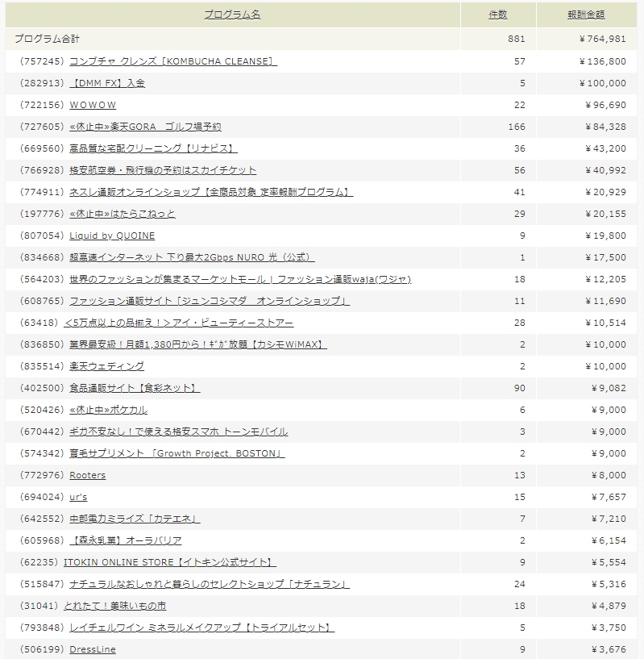Open アイ・ビューティーストアー program link
The image size is (644, 659).
[x=179, y=323]
